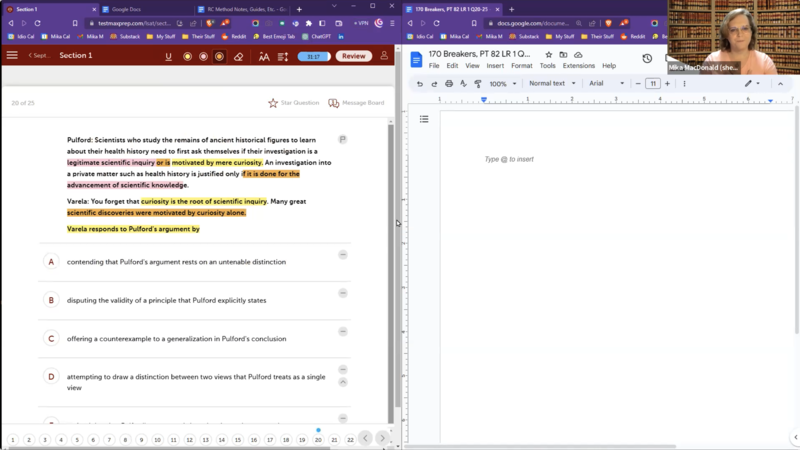Choose the yellow highlighter color
Image resolution: width=800 pixels, height=450 pixels.
pyautogui.click(x=187, y=56)
